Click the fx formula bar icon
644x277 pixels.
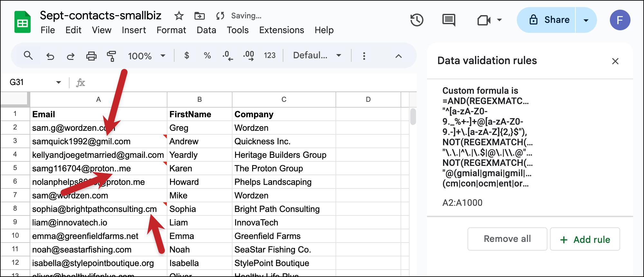pos(80,83)
